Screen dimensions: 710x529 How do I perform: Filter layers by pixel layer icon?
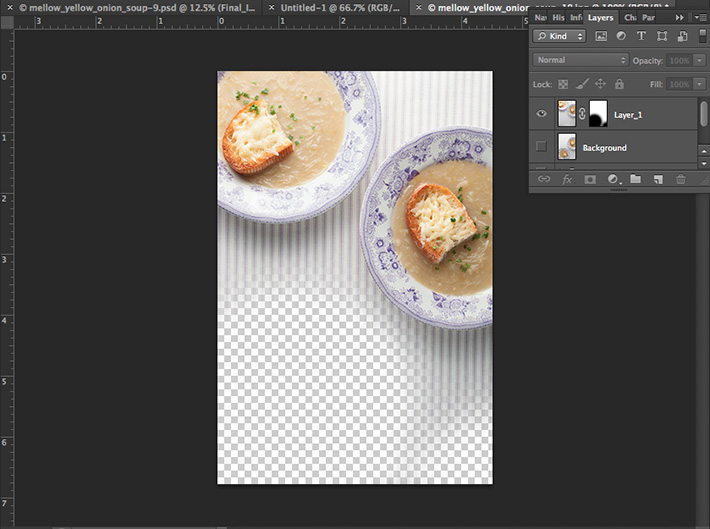click(601, 36)
